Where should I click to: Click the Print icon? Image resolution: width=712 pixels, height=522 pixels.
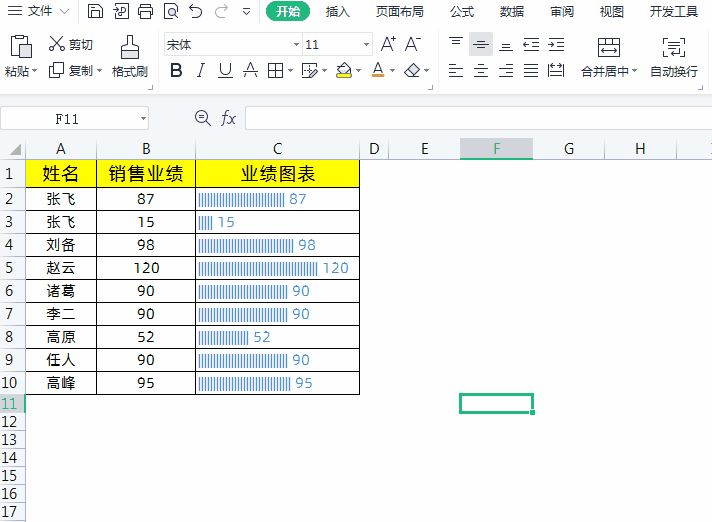[x=145, y=11]
